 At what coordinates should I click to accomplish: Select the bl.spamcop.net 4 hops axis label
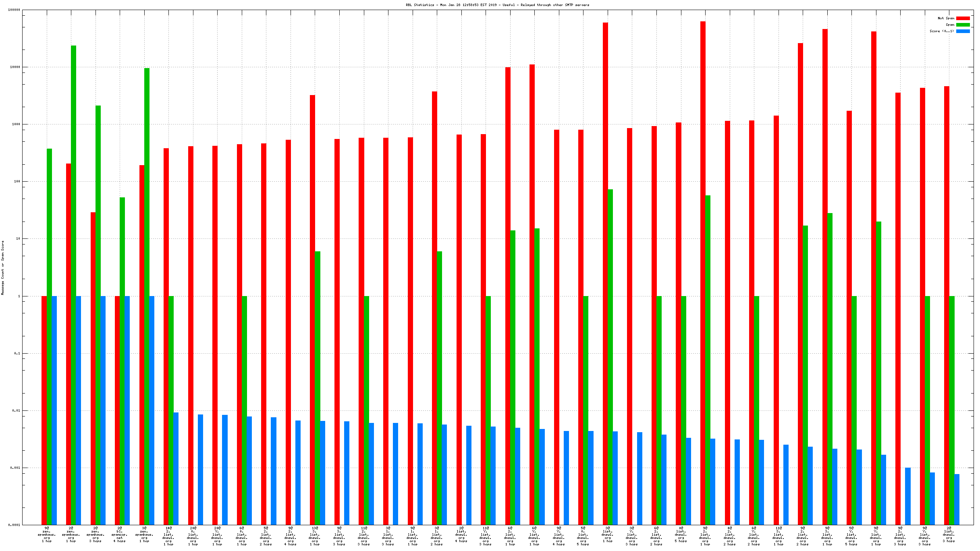(x=120, y=534)
